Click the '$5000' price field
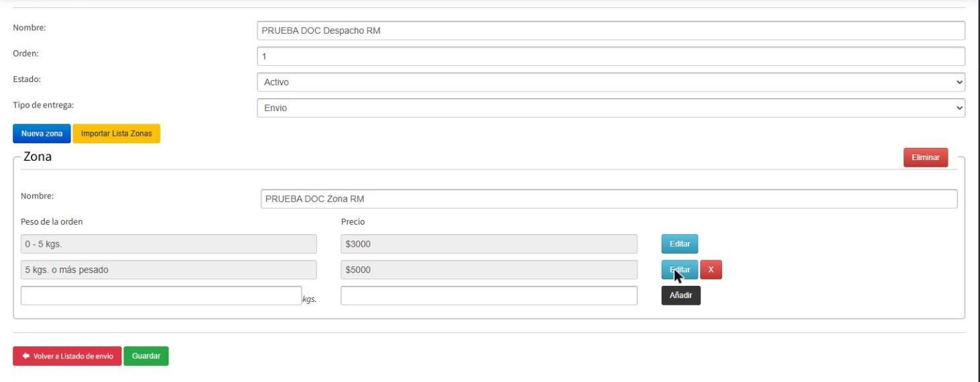The height and width of the screenshot is (382, 980). [489, 270]
